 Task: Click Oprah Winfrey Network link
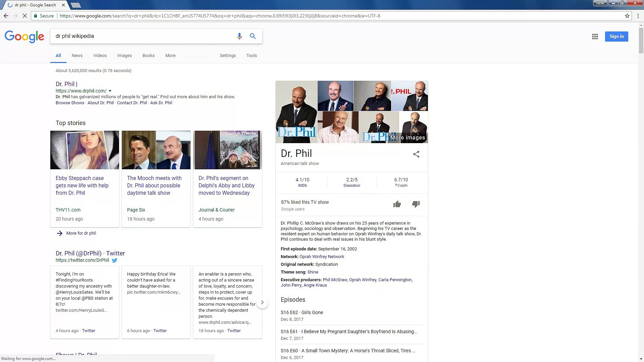coord(322,257)
